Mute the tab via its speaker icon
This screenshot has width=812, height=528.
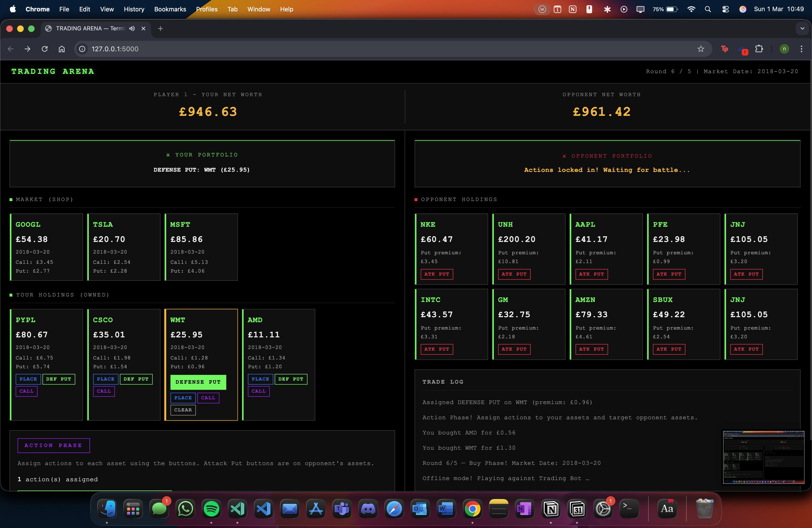tap(132, 29)
